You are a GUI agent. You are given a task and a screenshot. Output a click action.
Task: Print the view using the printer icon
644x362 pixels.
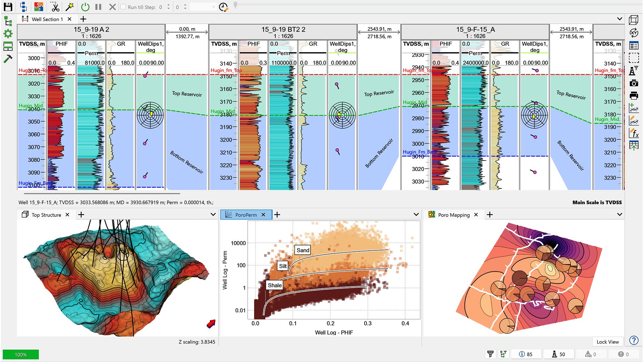[634, 96]
